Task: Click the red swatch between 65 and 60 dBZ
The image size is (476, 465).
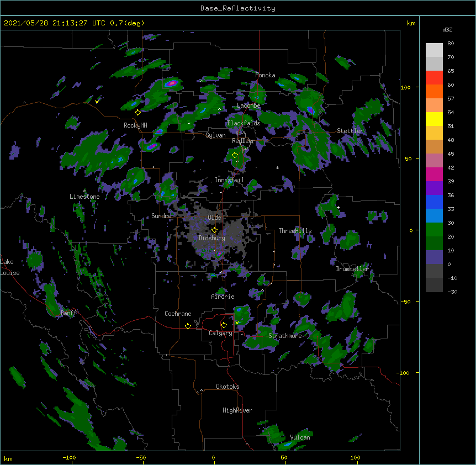Action: coord(434,78)
